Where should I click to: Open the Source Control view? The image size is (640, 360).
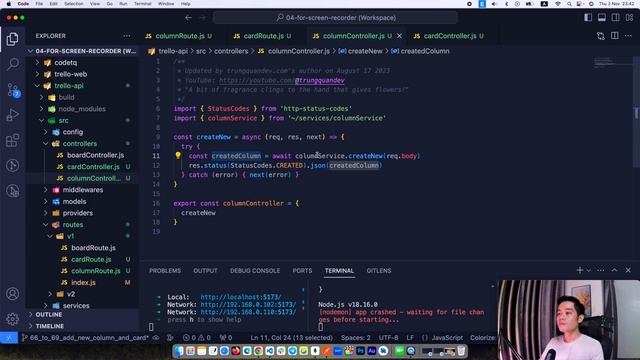pos(13,90)
